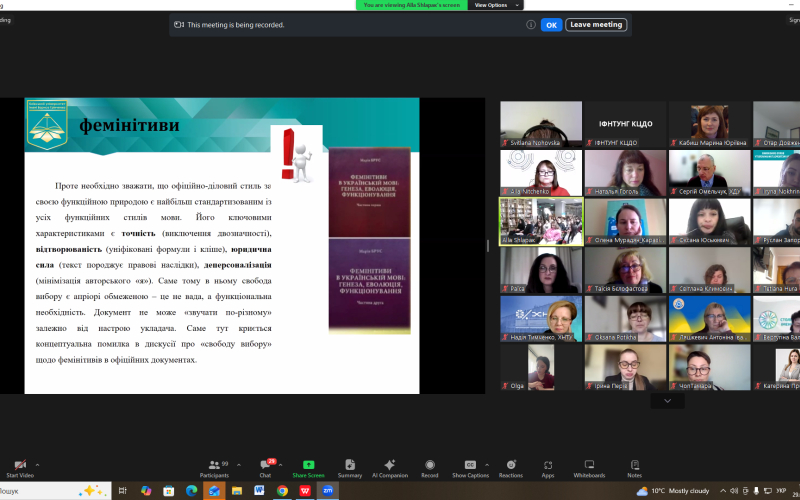Screen dimensions: 800x500
Task: Open Microsoft Word from the taskbar
Action: (259, 491)
